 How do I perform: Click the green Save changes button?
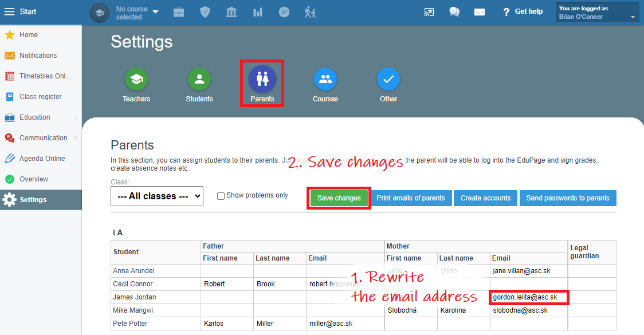point(339,198)
